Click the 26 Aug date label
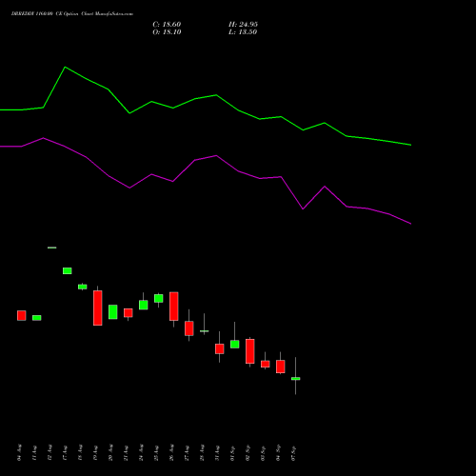Screen dimensions: 476x476 tap(171, 453)
